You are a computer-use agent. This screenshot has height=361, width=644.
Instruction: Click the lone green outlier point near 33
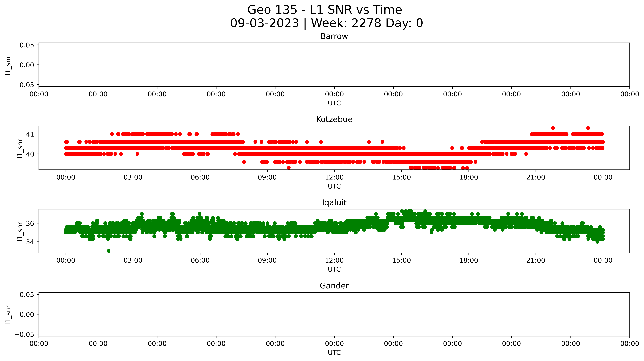point(109,251)
